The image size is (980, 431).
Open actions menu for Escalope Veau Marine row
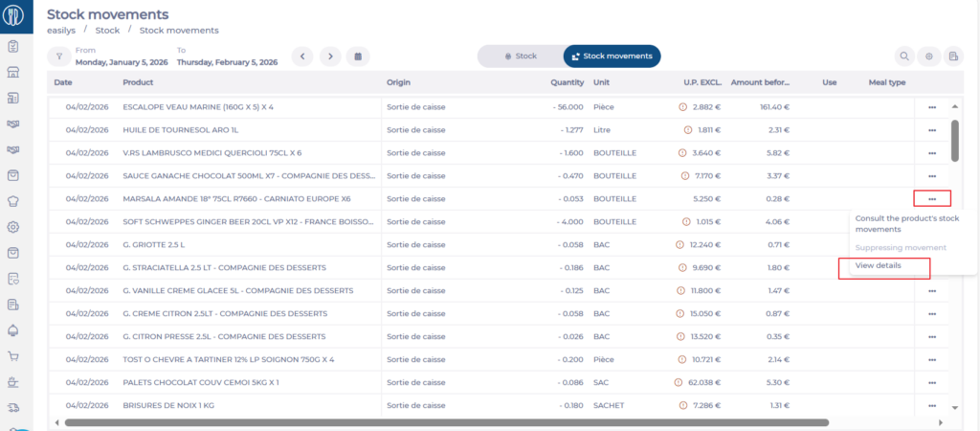coord(931,107)
